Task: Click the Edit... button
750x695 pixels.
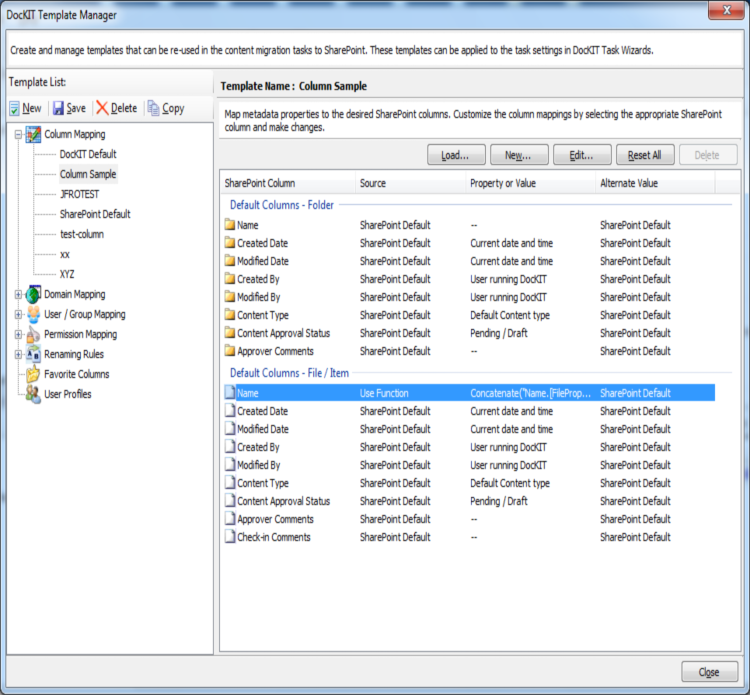Action: 582,155
